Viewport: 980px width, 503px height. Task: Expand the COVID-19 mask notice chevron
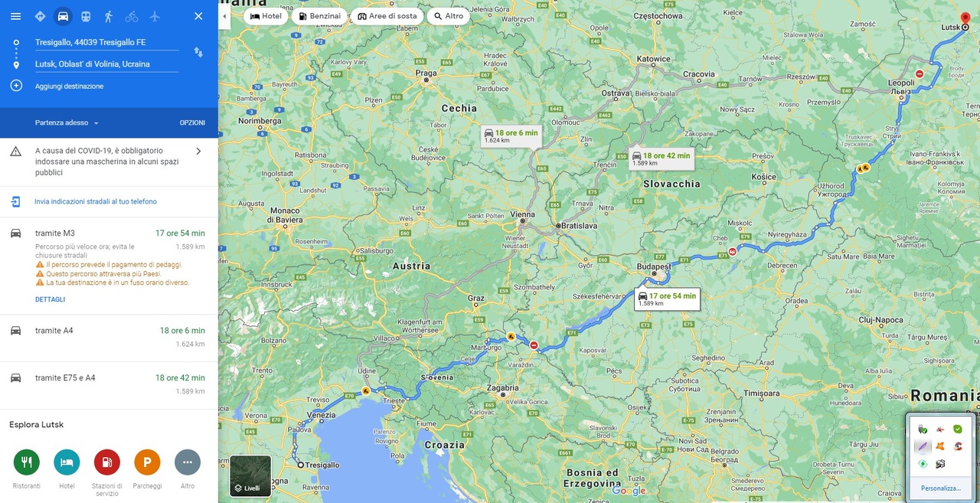click(198, 151)
